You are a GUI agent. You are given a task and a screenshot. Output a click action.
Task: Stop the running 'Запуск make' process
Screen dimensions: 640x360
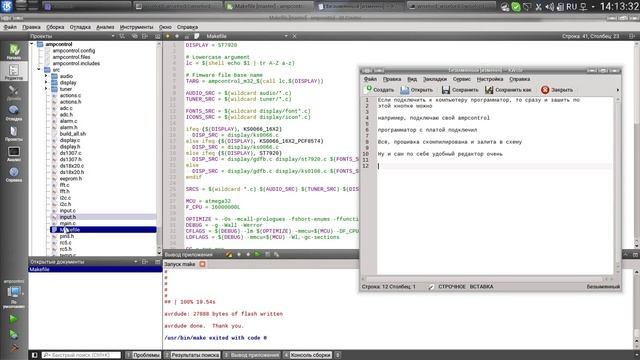(x=202, y=264)
